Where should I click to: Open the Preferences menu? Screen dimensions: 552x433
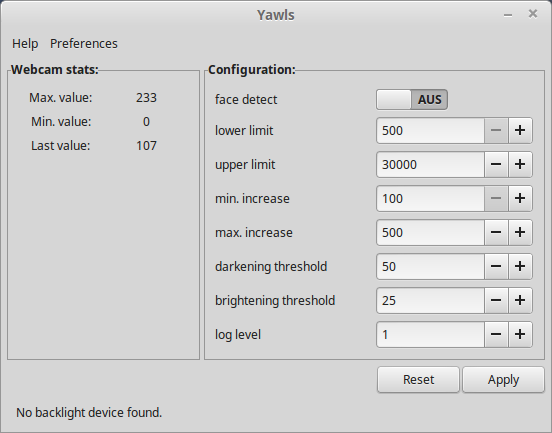[84, 44]
